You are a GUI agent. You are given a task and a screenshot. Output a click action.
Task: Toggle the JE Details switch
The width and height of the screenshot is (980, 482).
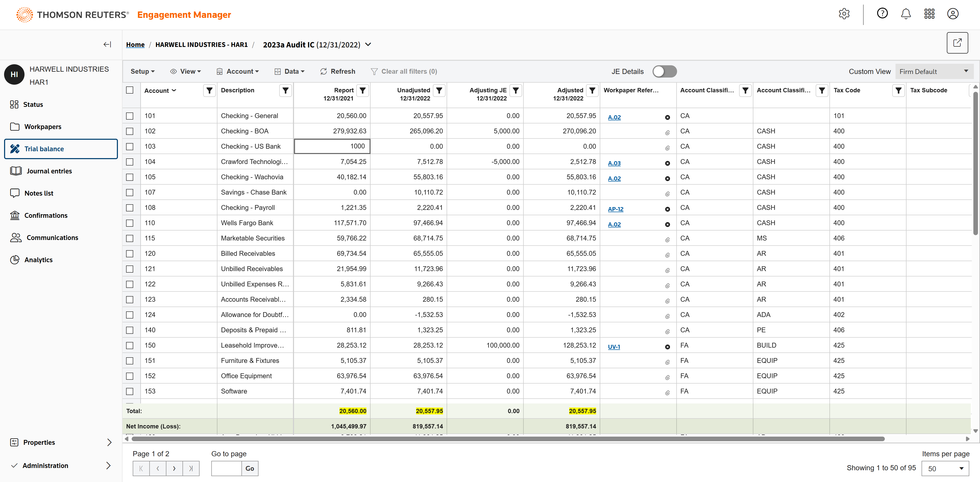pos(664,71)
